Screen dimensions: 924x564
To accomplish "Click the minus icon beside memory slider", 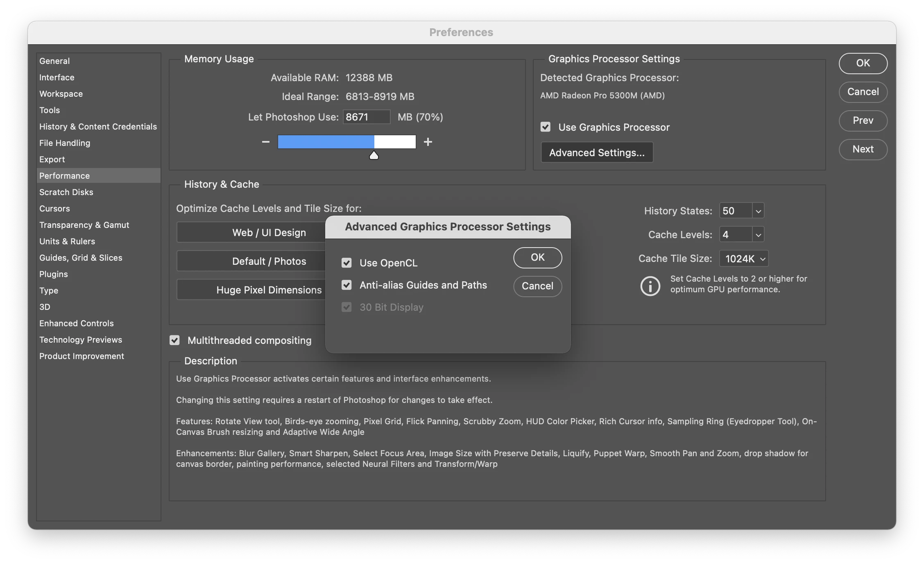I will click(265, 142).
